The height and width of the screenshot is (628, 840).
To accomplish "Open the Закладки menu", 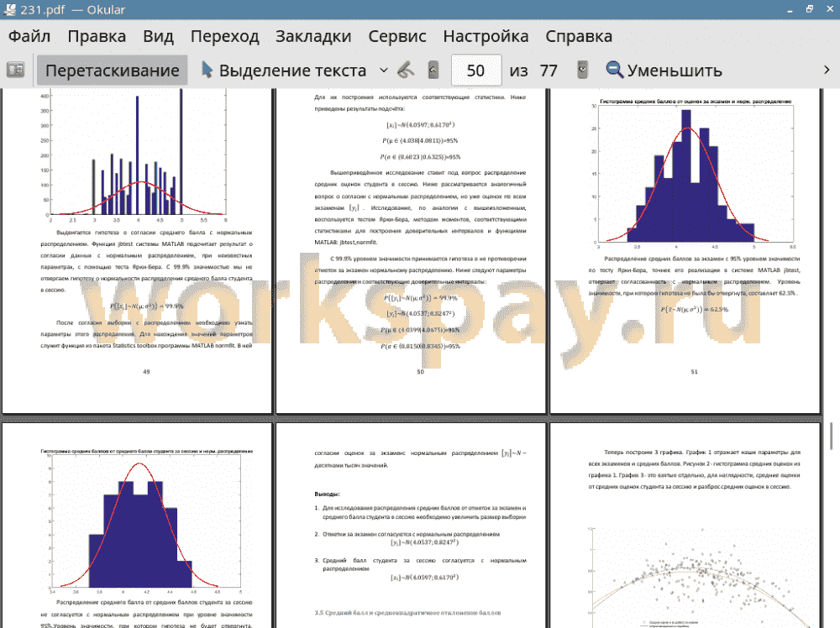I will pyautogui.click(x=313, y=36).
